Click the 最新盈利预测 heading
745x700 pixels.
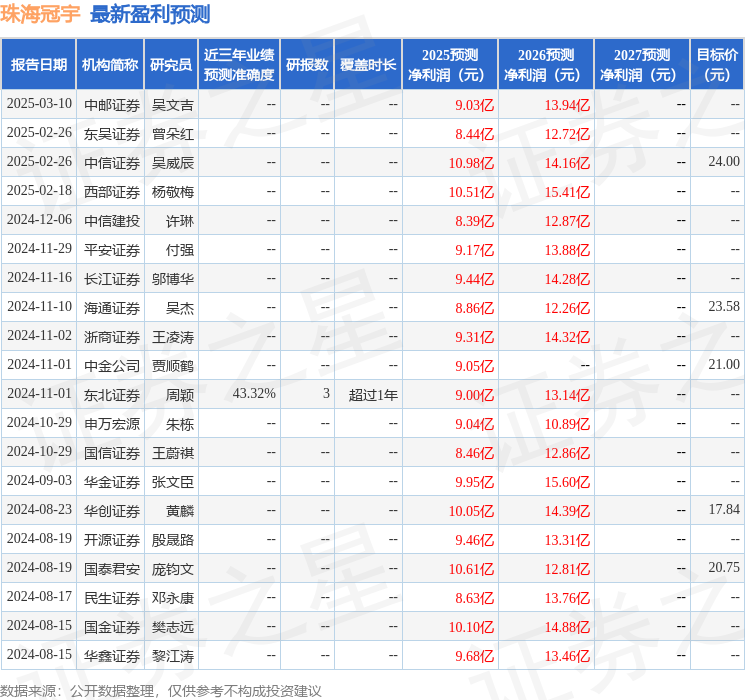click(x=150, y=14)
